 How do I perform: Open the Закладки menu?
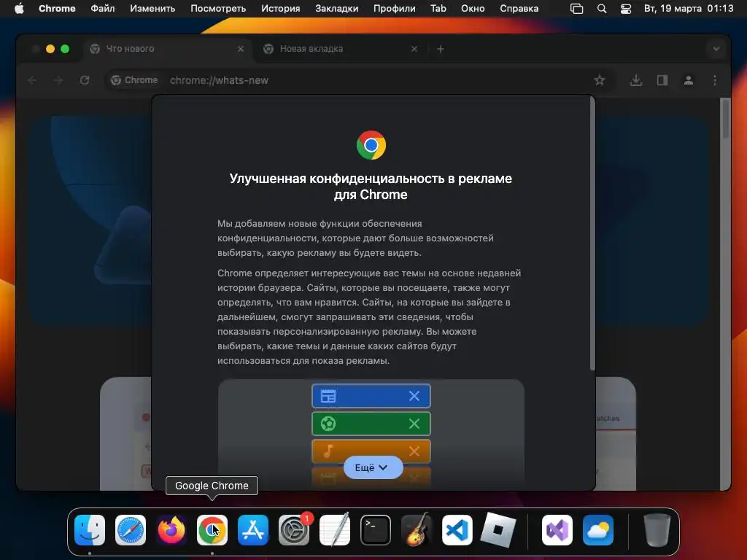coord(337,9)
